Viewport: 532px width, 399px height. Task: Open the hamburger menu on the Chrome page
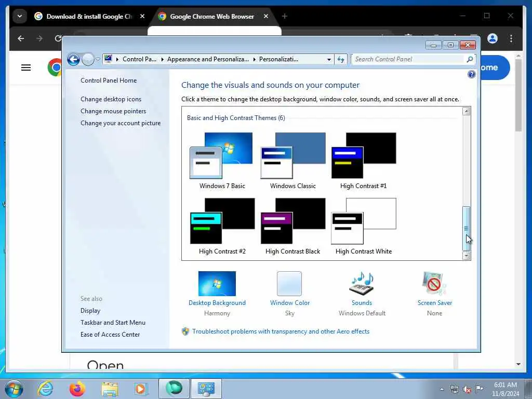point(26,68)
